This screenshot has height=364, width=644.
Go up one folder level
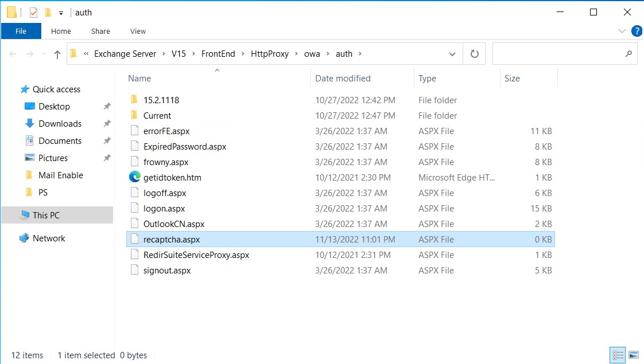tap(57, 54)
